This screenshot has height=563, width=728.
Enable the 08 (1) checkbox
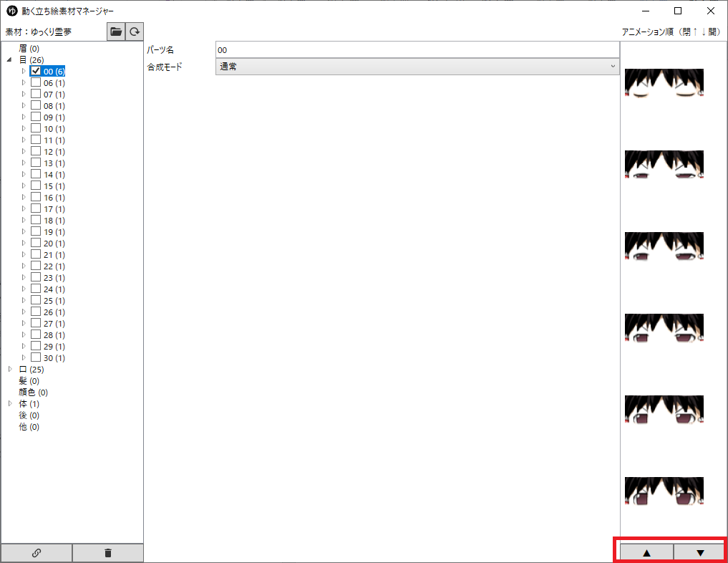tap(36, 105)
